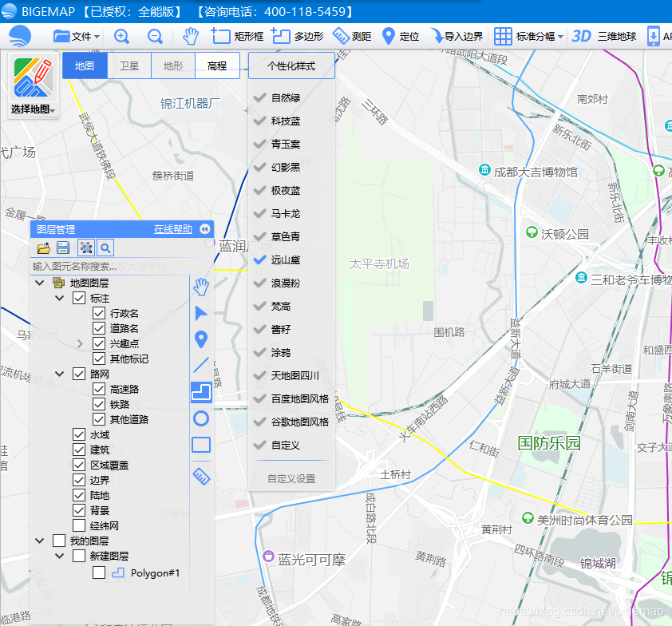Collapse the 我的图层 tree node
Image resolution: width=672 pixels, height=626 pixels.
click(40, 541)
